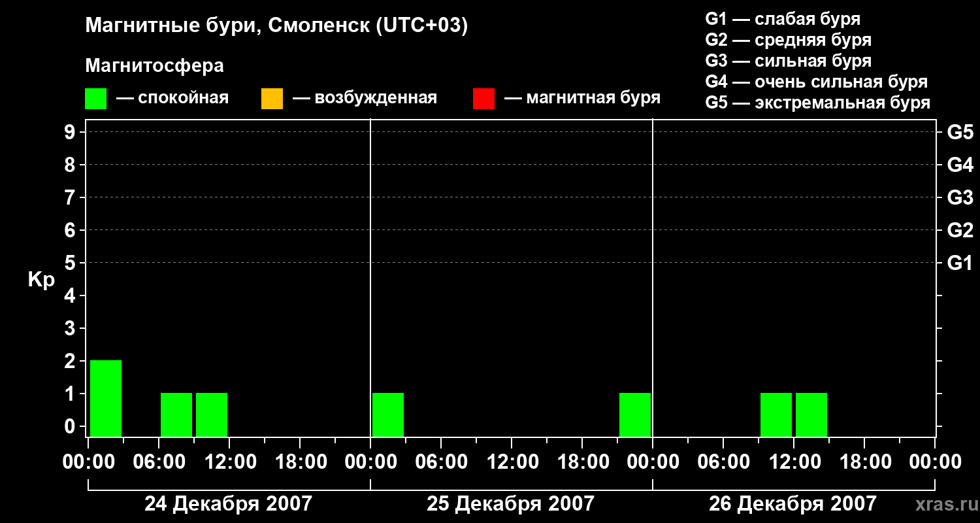Click the orange 'возбужденная' legend swatch
The height and width of the screenshot is (523, 980).
pos(272,99)
